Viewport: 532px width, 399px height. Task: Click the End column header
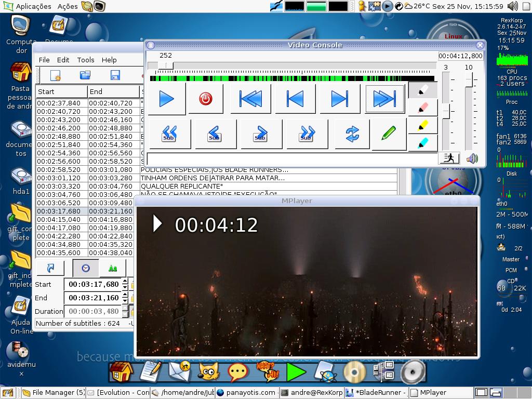point(113,91)
